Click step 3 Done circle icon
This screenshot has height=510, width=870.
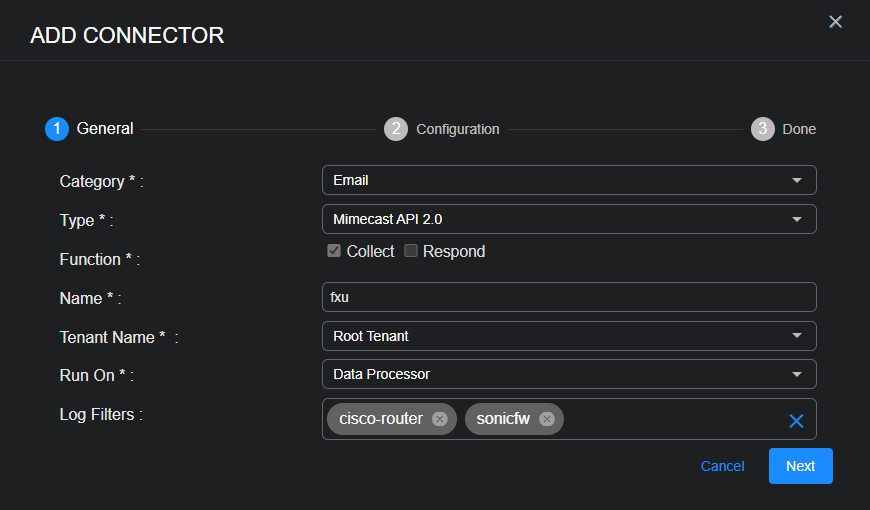tap(763, 129)
